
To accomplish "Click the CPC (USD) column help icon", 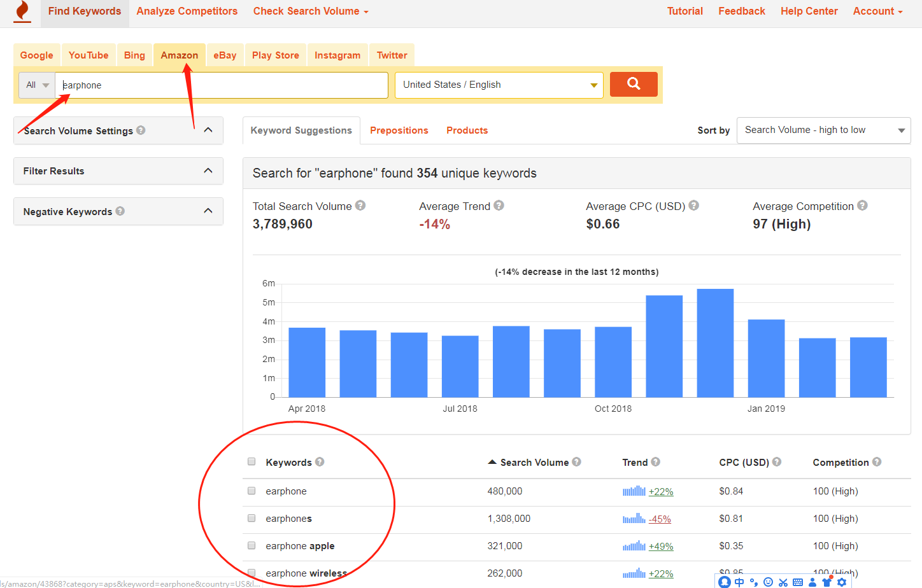I will coord(777,461).
